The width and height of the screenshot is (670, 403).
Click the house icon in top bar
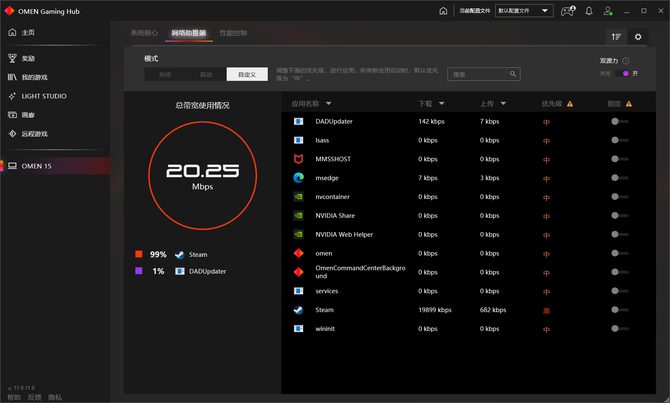(443, 11)
